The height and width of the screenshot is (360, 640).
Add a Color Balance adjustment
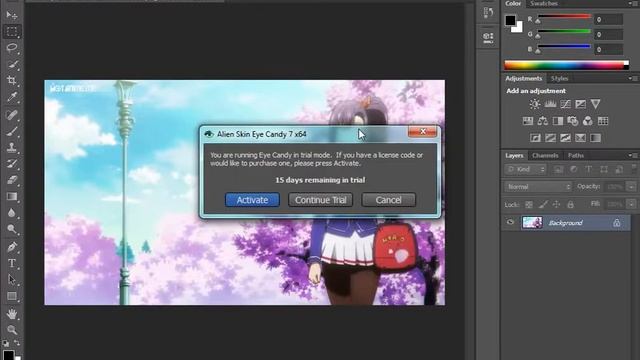click(x=543, y=121)
